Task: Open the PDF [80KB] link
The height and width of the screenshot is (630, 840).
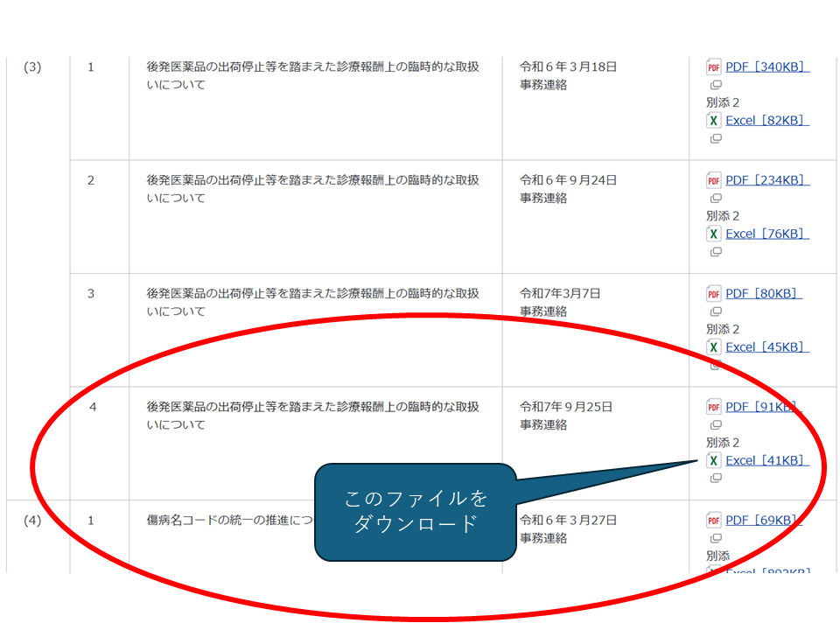Action: [763, 294]
